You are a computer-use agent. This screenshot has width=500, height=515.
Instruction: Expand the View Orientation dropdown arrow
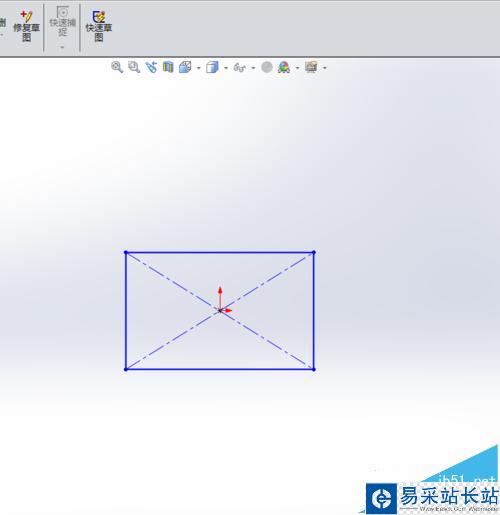coord(199,68)
